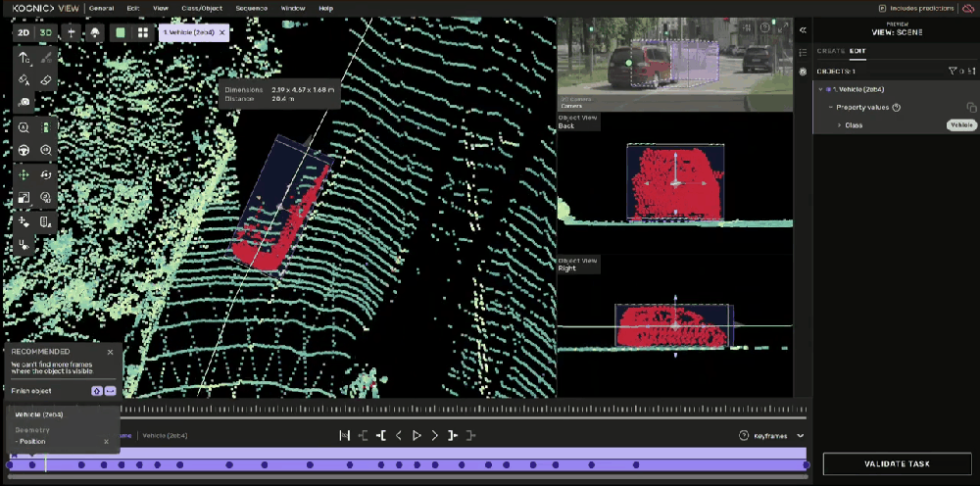Open the Class/Object menu
Screen dimensions: 980x486
(x=202, y=8)
